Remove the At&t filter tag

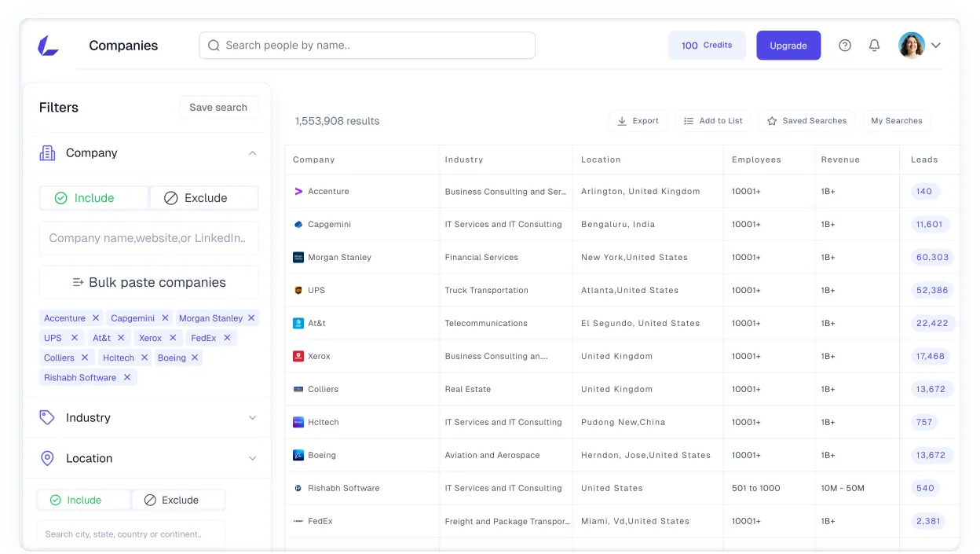121,338
